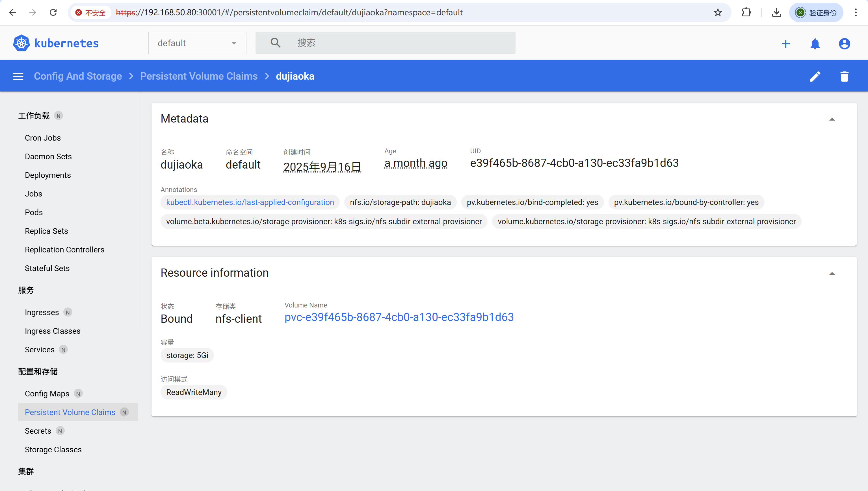Collapse the Resource information section

(832, 274)
